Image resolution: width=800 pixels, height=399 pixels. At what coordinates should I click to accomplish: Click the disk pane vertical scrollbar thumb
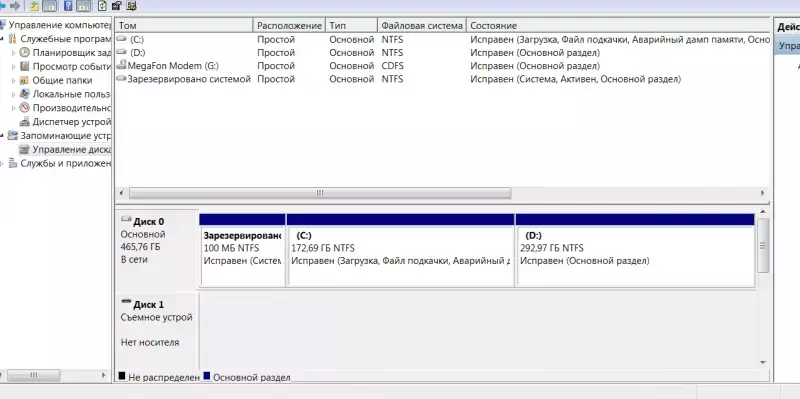coord(763,245)
